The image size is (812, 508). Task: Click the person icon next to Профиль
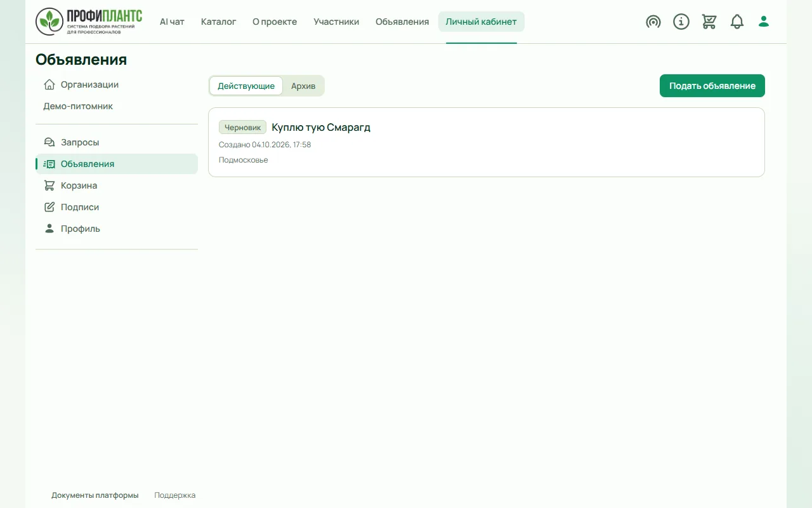49,229
